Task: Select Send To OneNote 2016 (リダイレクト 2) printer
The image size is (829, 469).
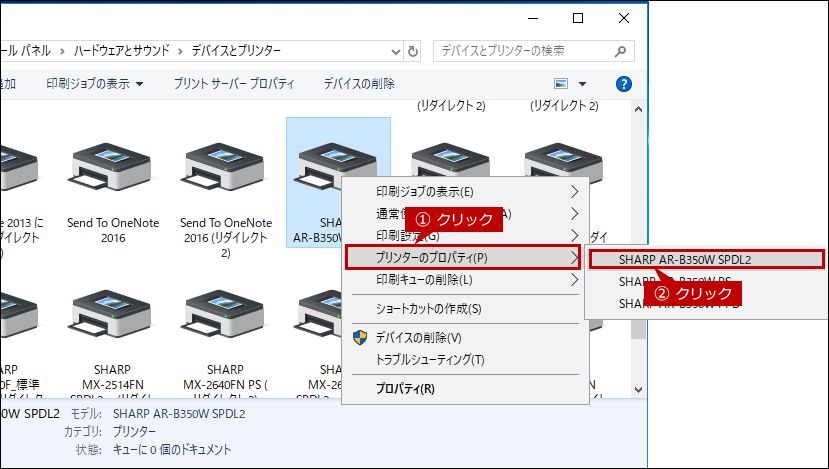Action: [226, 200]
